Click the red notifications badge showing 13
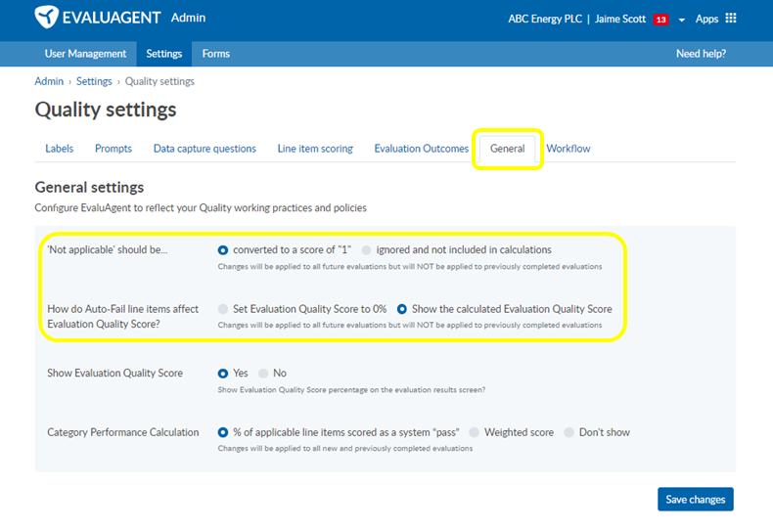 click(x=660, y=20)
